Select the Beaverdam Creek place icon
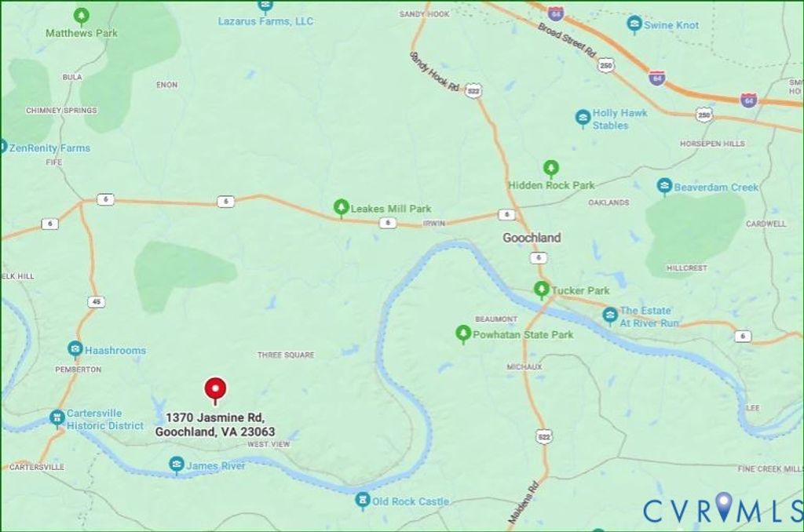Screen dimensions: 804x532 [x=664, y=187]
